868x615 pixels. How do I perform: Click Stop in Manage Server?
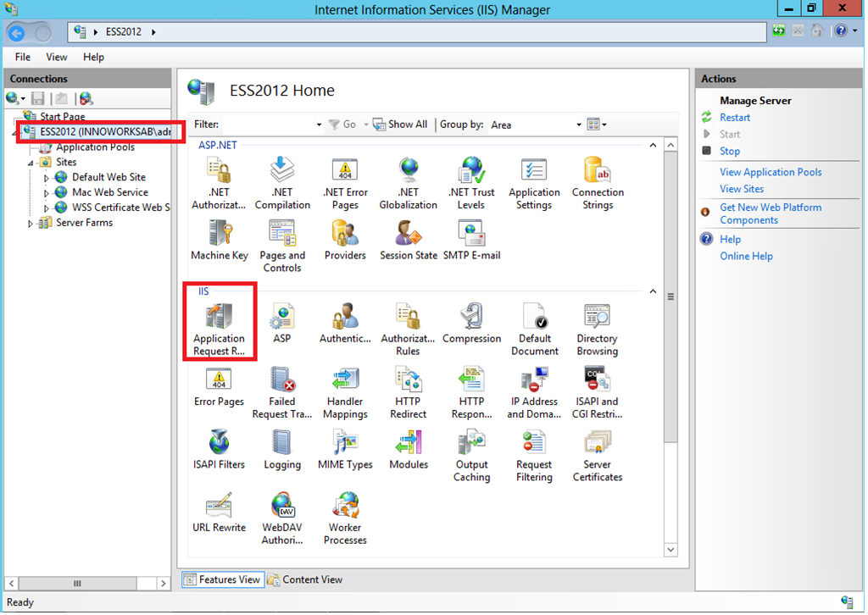tap(730, 151)
